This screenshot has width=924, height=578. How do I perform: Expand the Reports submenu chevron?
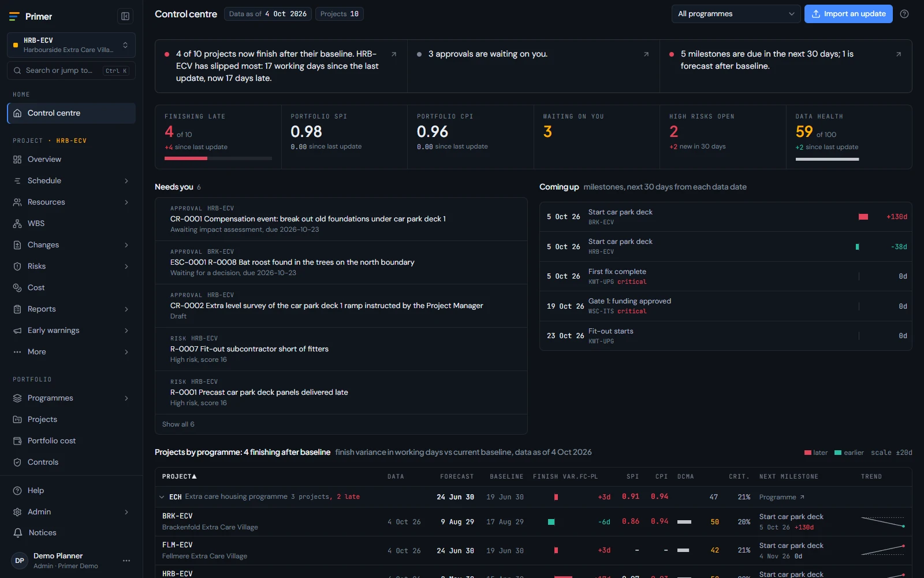126,309
